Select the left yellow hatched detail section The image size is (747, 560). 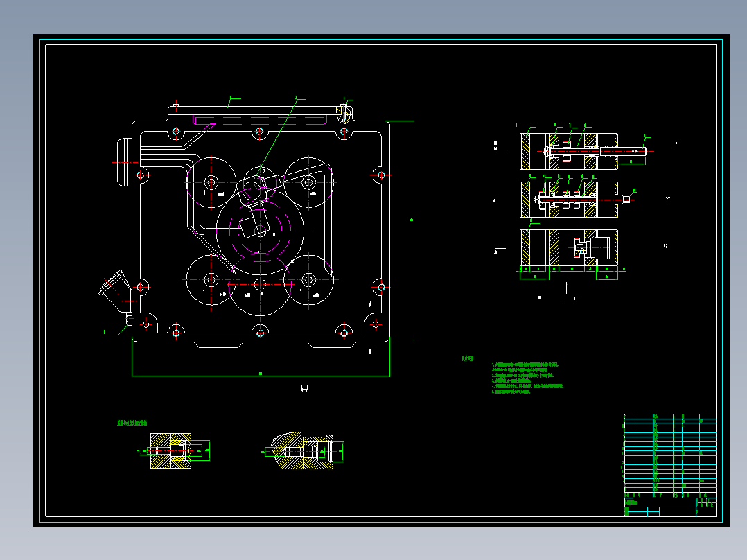pyautogui.click(x=171, y=450)
